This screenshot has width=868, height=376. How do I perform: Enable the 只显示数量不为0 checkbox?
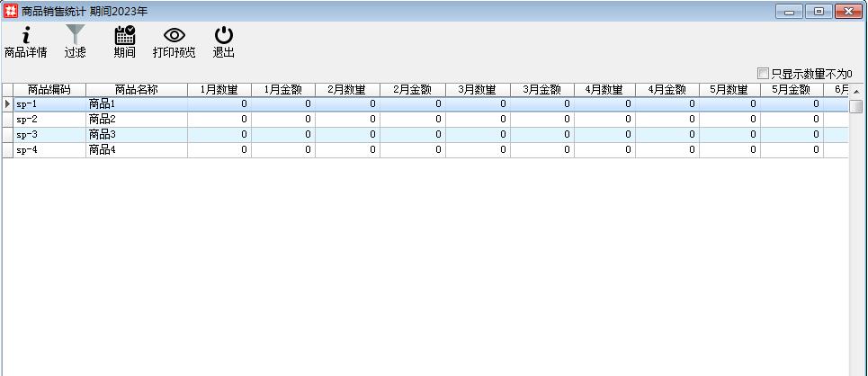[764, 74]
